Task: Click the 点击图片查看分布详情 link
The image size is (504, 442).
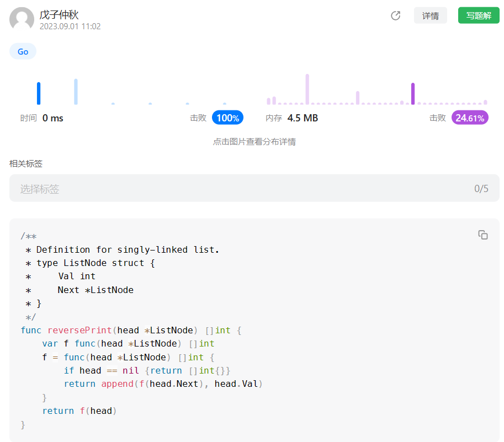Action: [x=253, y=142]
